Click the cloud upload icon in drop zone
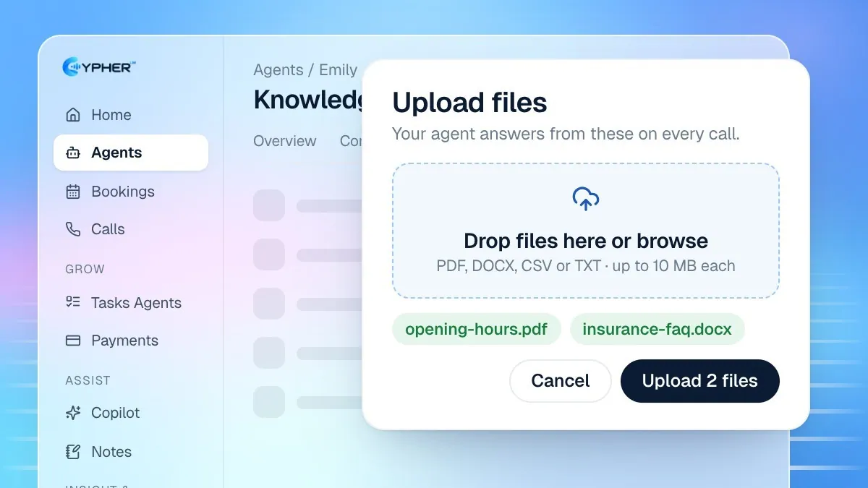 pos(586,198)
